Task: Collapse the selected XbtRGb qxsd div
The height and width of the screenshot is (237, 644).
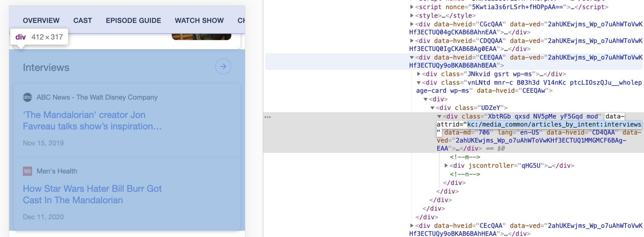Action: (x=439, y=116)
